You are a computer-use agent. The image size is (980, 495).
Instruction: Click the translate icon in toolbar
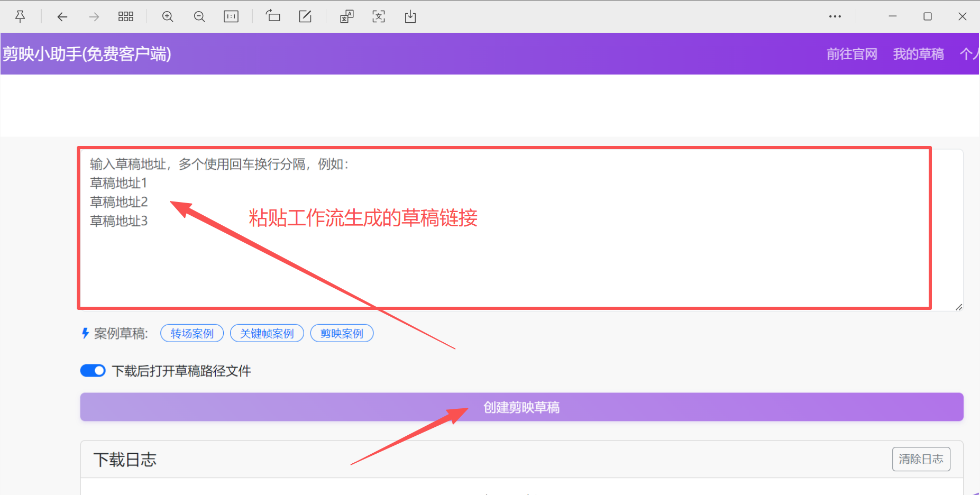point(346,16)
